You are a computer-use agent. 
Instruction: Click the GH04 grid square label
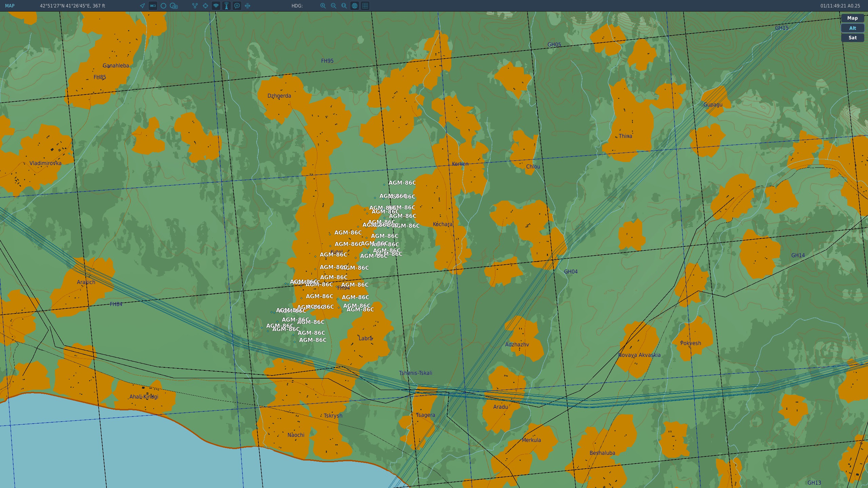[x=571, y=272]
